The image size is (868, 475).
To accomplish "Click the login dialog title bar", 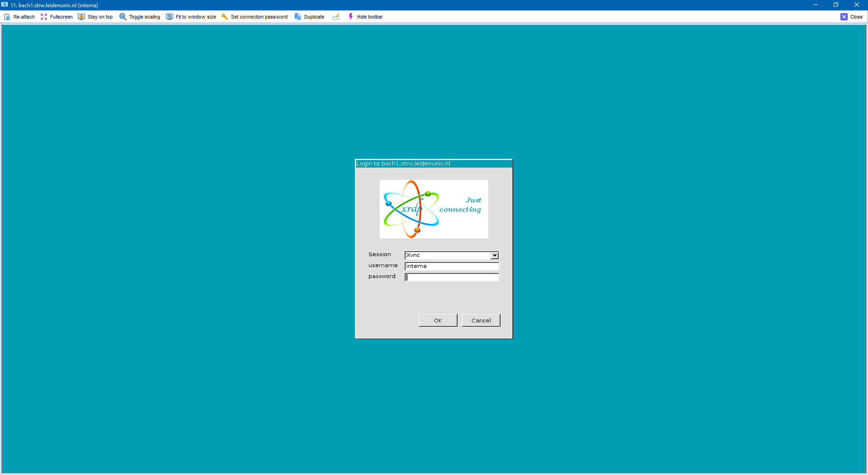I will pos(434,164).
